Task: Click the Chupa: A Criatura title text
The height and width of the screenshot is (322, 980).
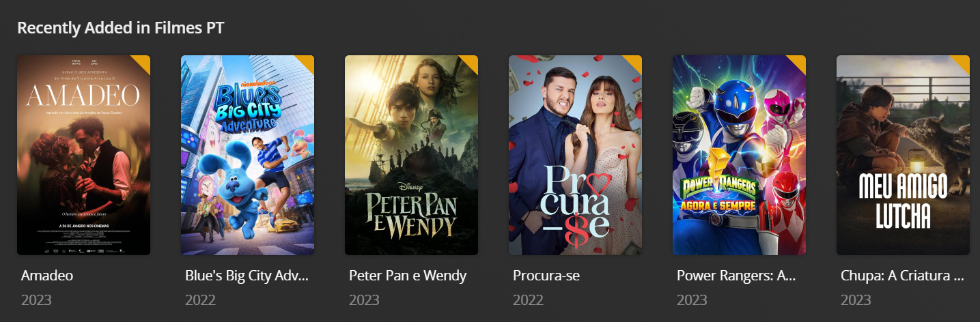Action: pos(902,276)
